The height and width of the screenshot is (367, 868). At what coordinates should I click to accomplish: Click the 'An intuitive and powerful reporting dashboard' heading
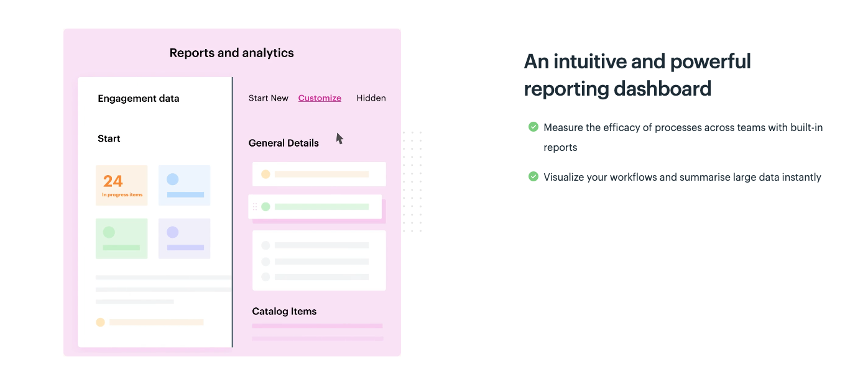(637, 75)
